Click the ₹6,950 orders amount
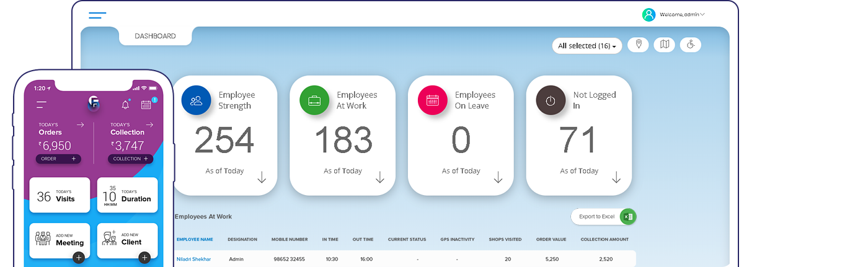This screenshot has height=267, width=868. click(x=55, y=146)
